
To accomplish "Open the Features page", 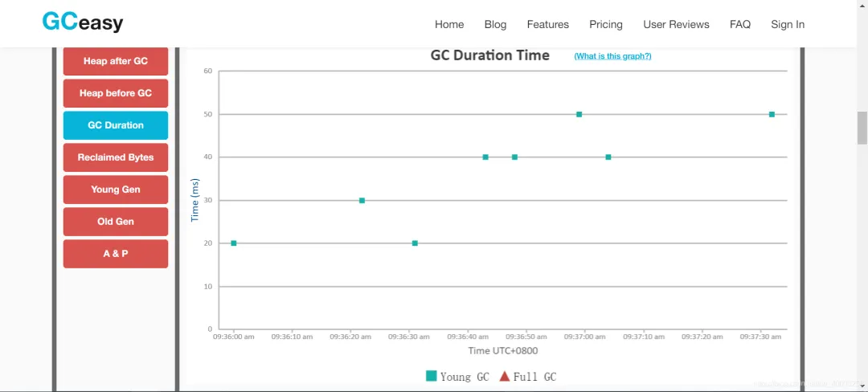I will click(x=547, y=24).
